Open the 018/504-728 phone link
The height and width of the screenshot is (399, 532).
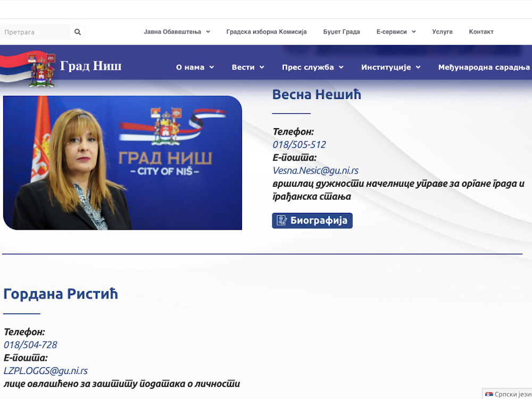coord(30,345)
